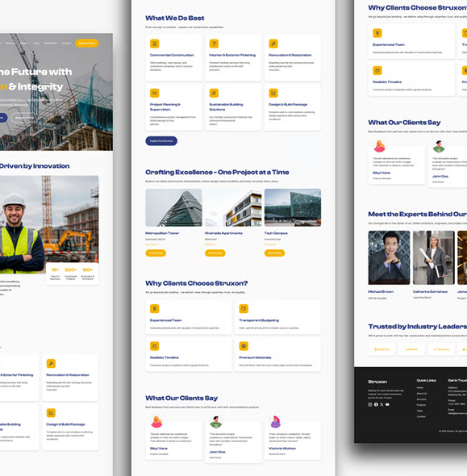Click the Contact link in footer Quick Links

point(421,416)
